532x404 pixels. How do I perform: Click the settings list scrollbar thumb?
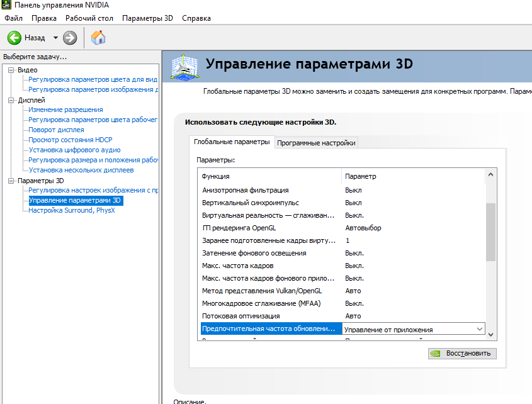coord(490,232)
